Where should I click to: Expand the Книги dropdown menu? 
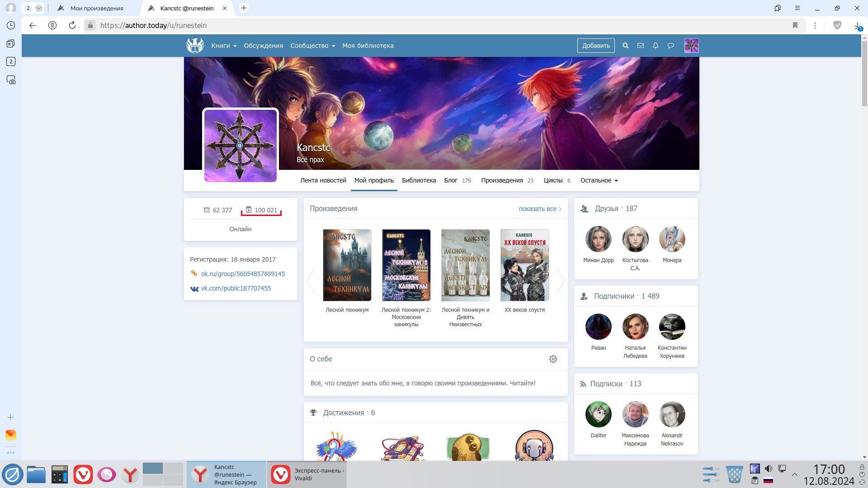[224, 46]
